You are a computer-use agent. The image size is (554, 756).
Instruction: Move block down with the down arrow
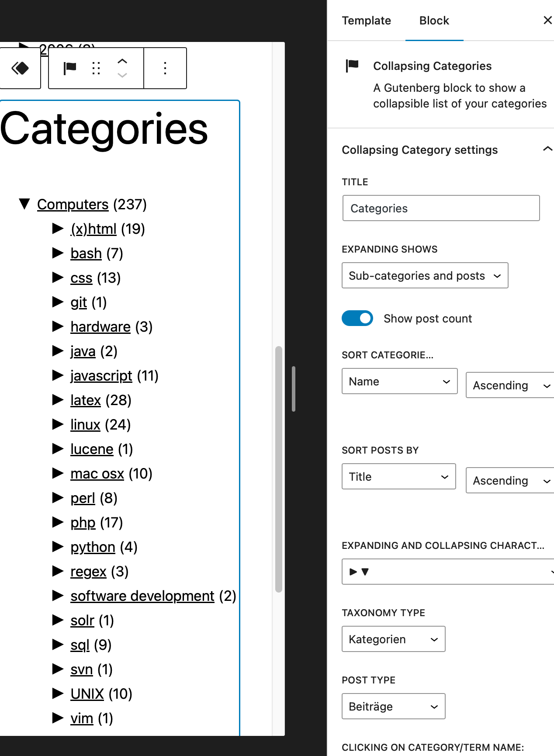122,75
